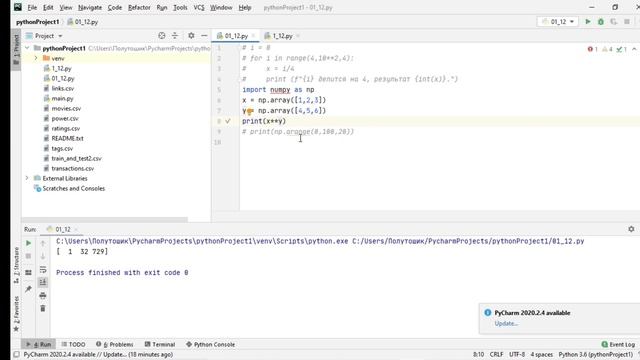The width and height of the screenshot is (640, 360).
Task: Click the intention bulb on line 7
Action: pos(250,111)
